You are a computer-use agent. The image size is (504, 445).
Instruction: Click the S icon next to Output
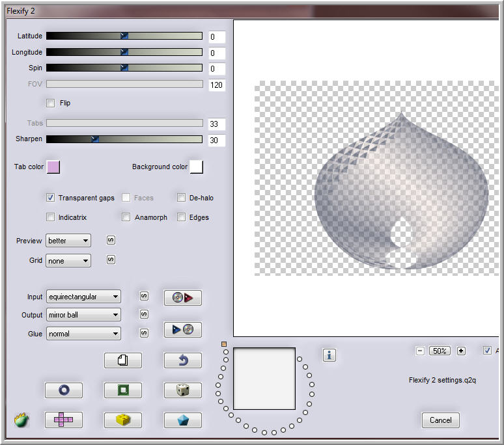pyautogui.click(x=144, y=314)
